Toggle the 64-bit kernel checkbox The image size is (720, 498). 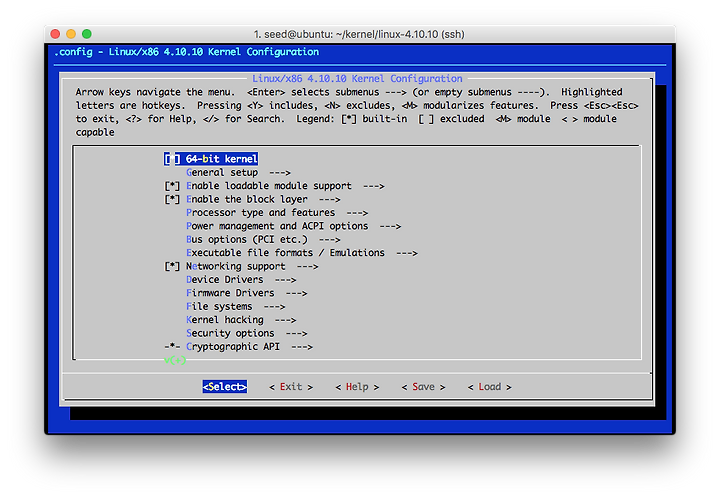point(172,159)
